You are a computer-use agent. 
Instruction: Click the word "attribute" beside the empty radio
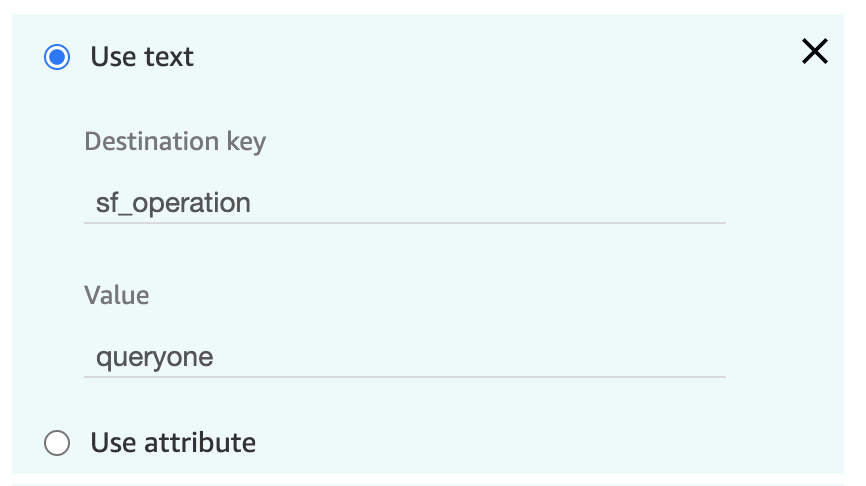[x=200, y=443]
